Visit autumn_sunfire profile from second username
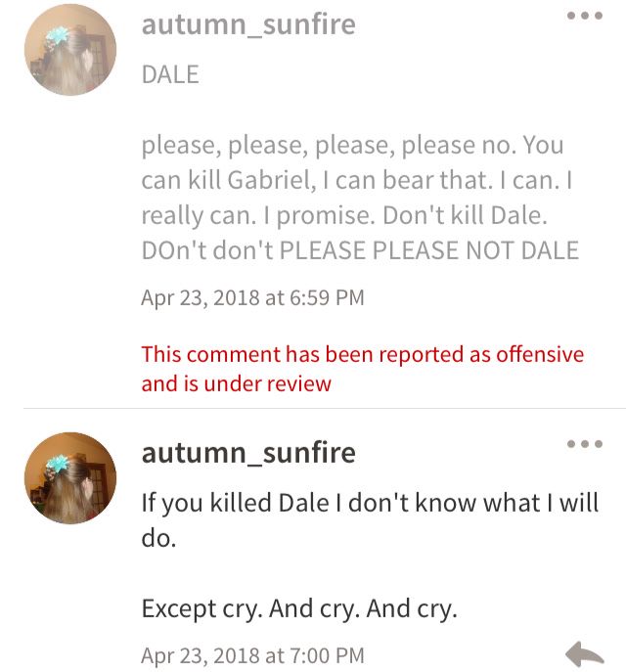626x672 pixels. [x=248, y=453]
